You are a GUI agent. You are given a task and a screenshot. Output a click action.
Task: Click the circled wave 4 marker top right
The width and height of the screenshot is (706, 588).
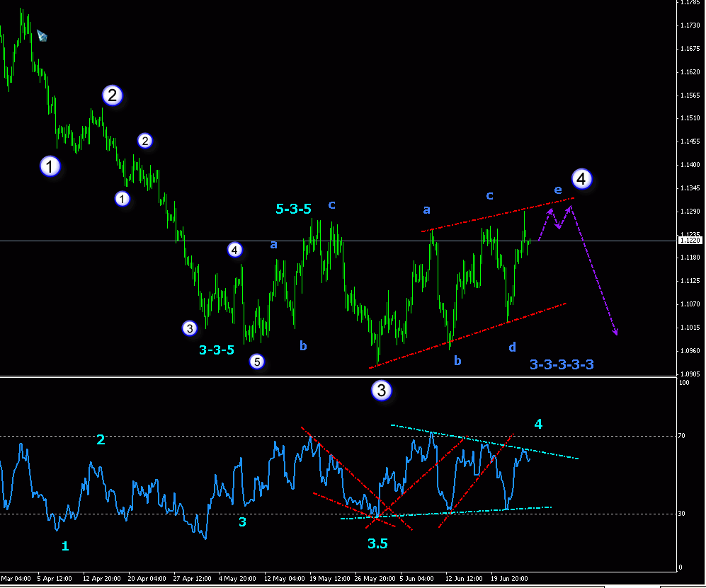point(582,179)
